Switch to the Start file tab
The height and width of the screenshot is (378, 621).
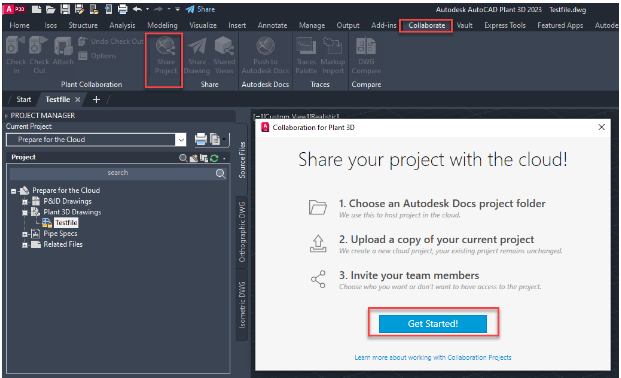[x=24, y=99]
